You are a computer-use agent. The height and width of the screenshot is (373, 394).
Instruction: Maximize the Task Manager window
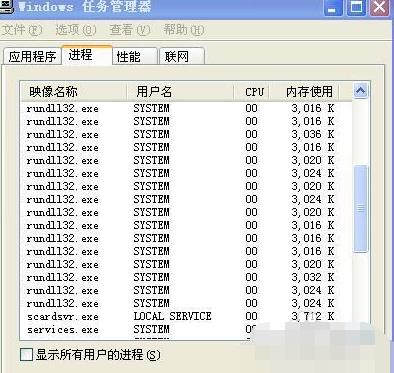356,7
